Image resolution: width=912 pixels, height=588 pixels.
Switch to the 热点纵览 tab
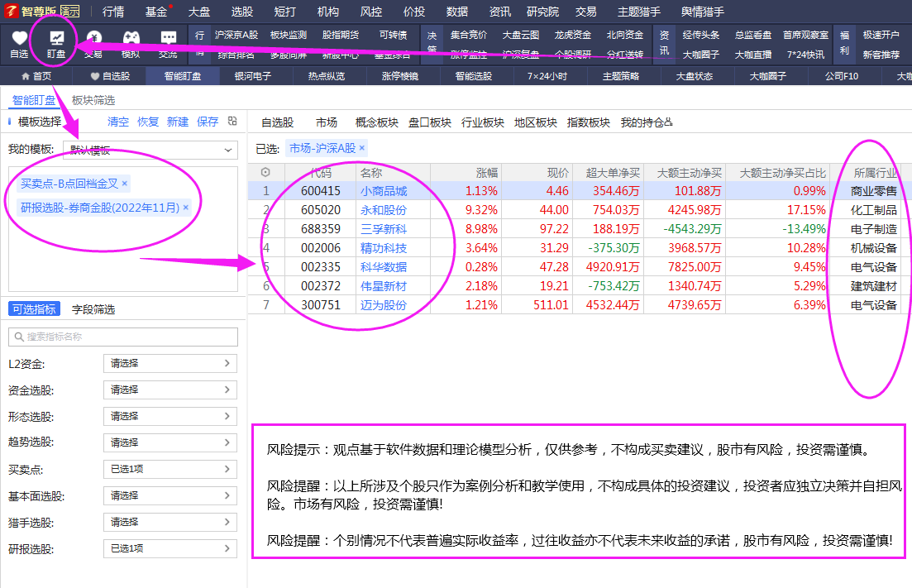tap(327, 76)
